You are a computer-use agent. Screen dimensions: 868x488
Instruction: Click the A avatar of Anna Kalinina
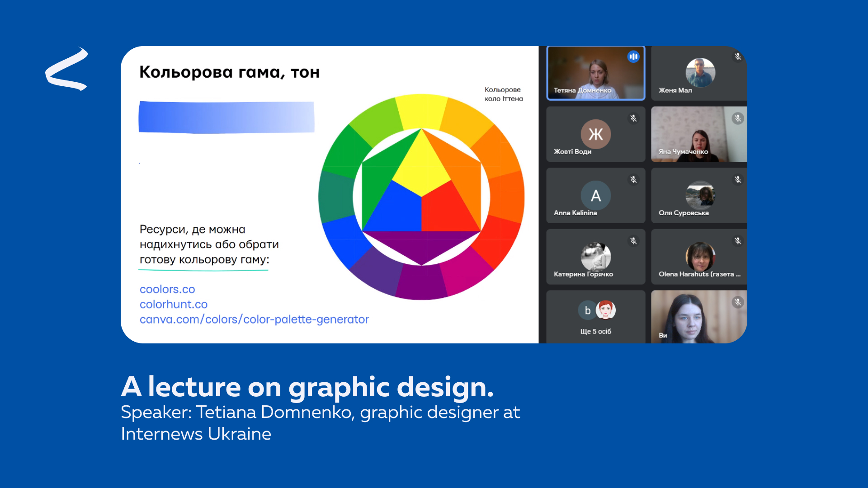pyautogui.click(x=595, y=195)
